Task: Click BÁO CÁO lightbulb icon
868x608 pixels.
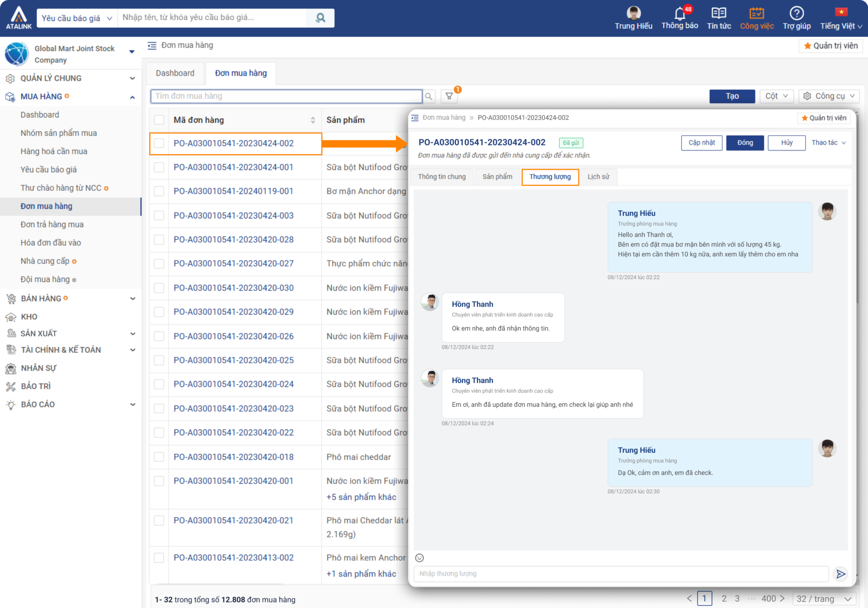Action: (10, 404)
